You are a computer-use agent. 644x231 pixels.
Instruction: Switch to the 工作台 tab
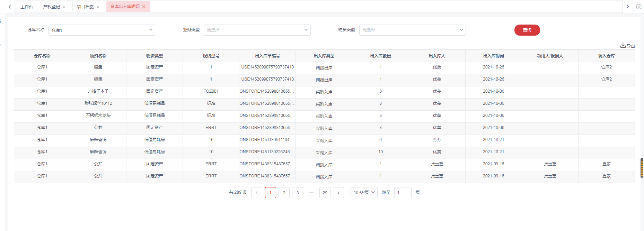pos(27,7)
